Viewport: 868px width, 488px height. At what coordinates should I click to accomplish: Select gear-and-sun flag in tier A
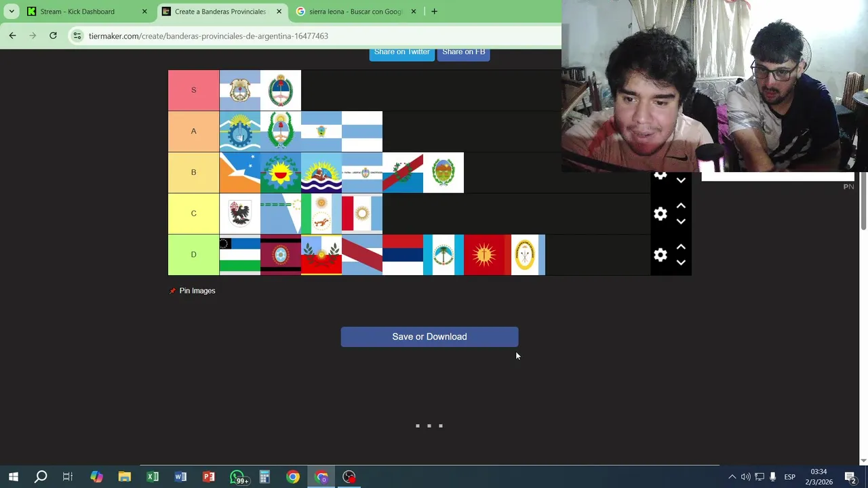[x=240, y=131]
